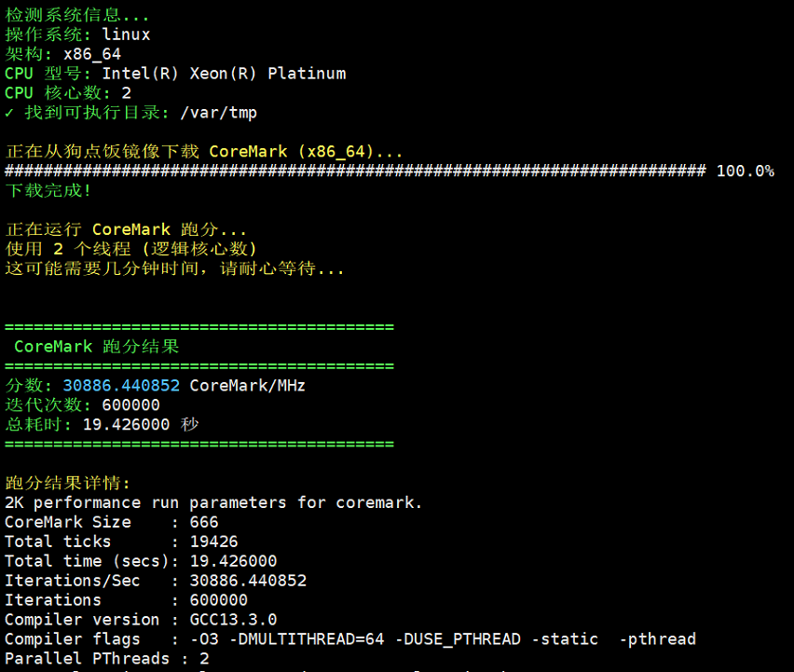Image resolution: width=794 pixels, height=672 pixels.
Task: Click the blue CoreMark score number
Action: point(121,386)
